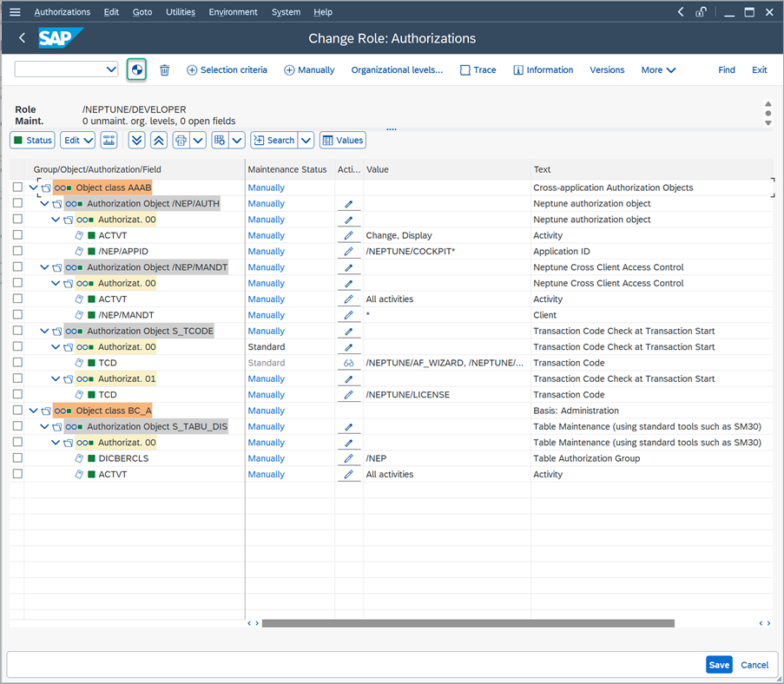Open the Edit dropdown above the tree

[76, 140]
